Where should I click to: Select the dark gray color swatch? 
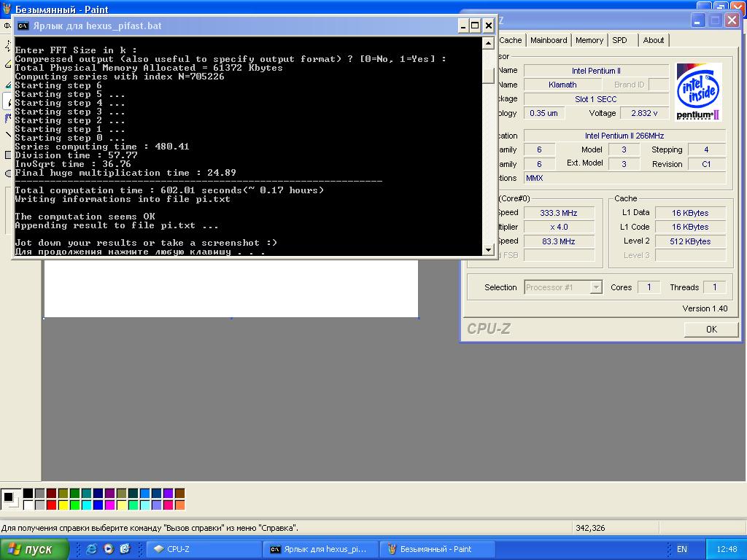tap(40, 494)
